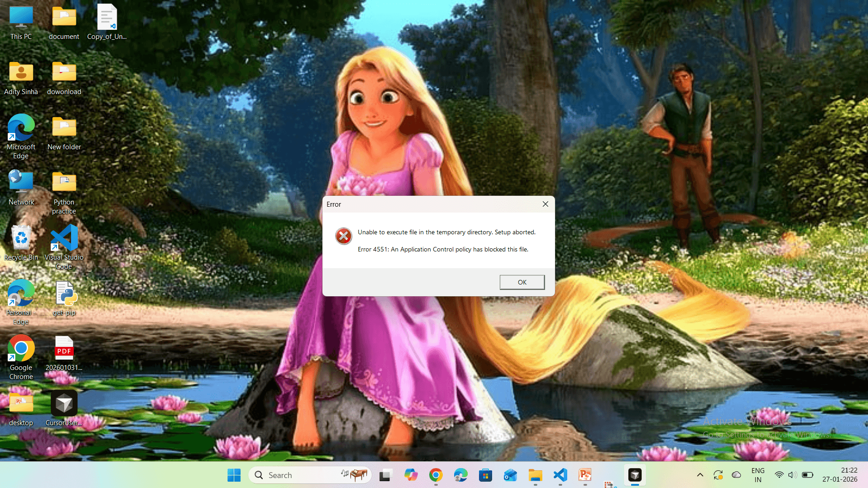Expand hidden system tray icons chevron
This screenshot has width=868, height=488.
tap(700, 475)
